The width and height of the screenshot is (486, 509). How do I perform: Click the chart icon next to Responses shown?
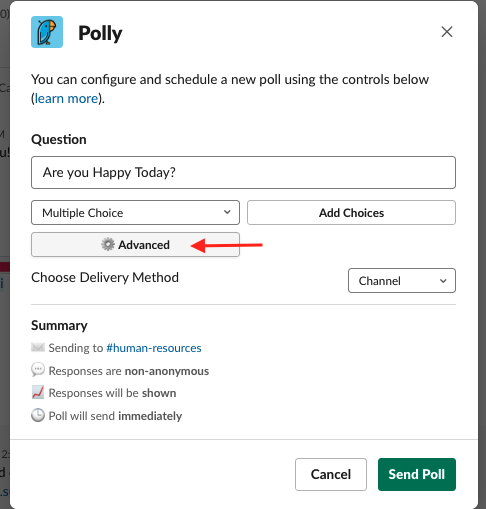tap(38, 392)
